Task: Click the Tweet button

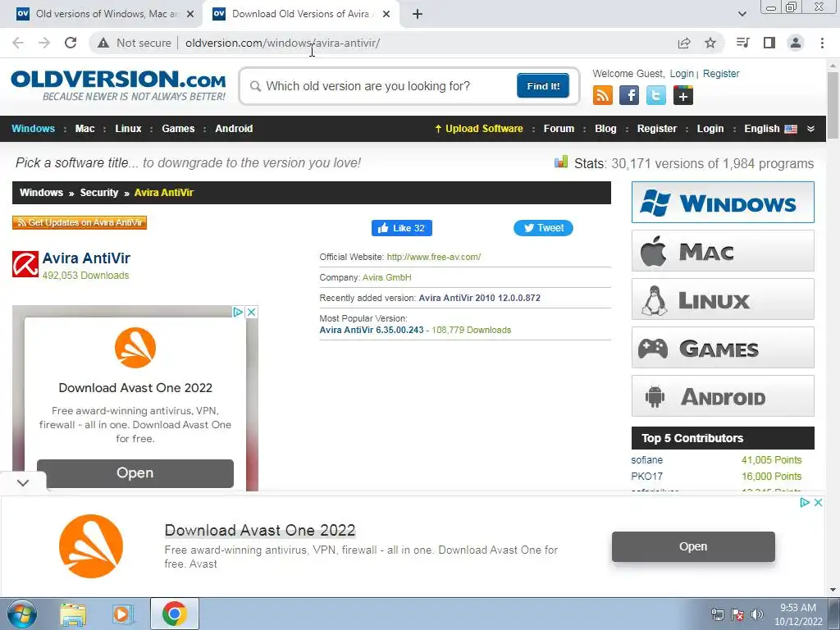Action: [543, 228]
